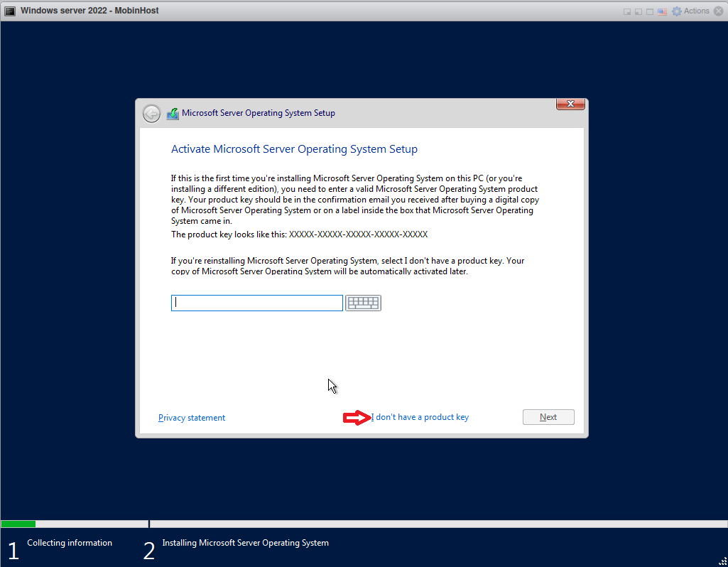The height and width of the screenshot is (567, 728).
Task: Click the blue gear Actions icon
Action: pyautogui.click(x=677, y=11)
